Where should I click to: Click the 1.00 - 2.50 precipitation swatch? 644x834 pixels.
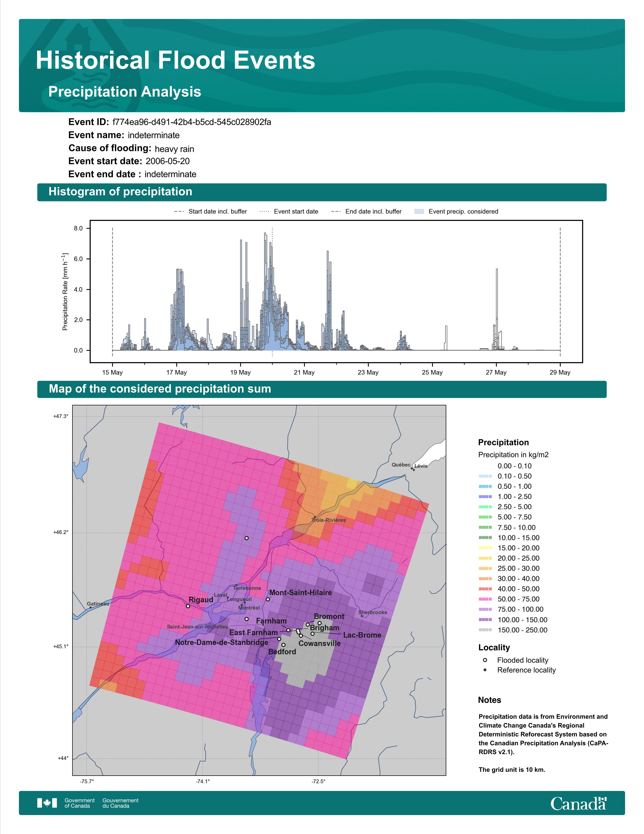point(485,497)
